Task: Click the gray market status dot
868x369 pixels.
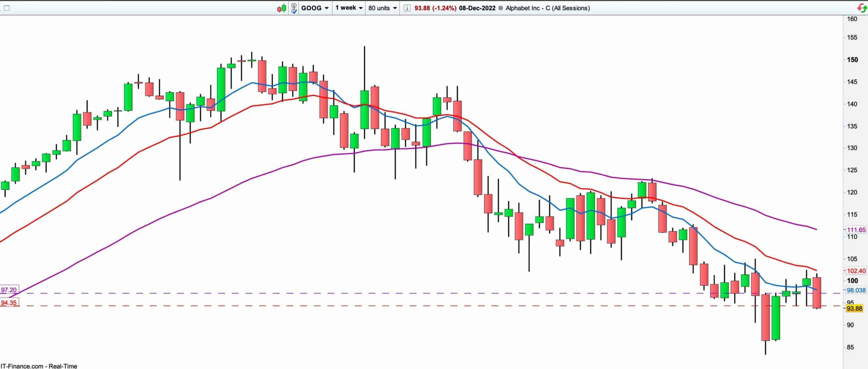Action: 500,8
